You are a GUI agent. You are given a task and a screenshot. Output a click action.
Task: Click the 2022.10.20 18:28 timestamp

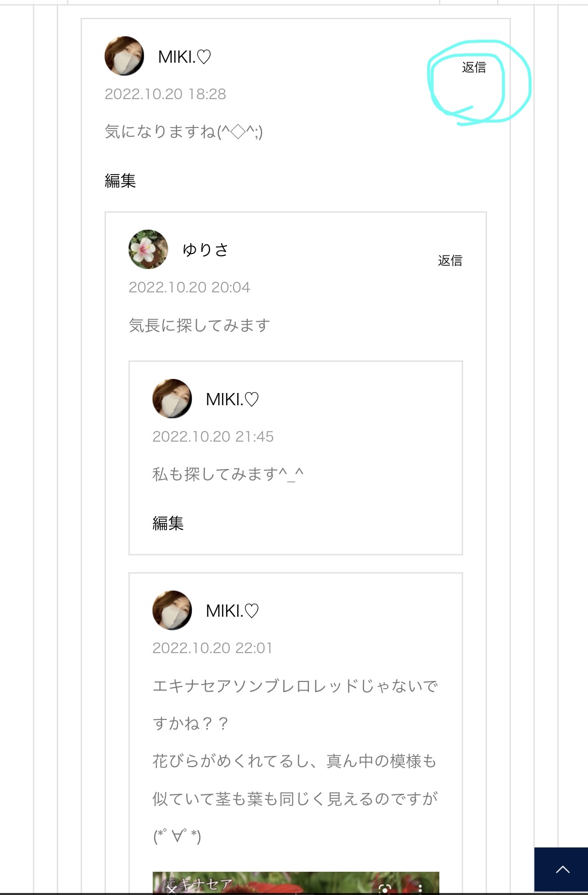(x=165, y=94)
